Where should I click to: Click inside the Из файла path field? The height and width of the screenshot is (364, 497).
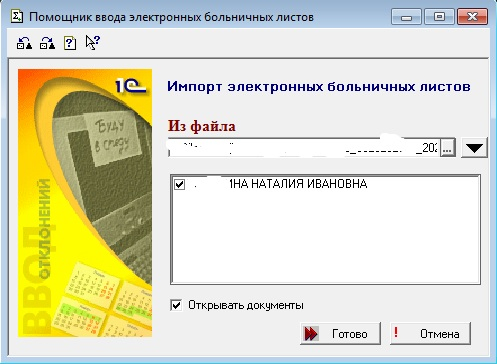coord(304,147)
